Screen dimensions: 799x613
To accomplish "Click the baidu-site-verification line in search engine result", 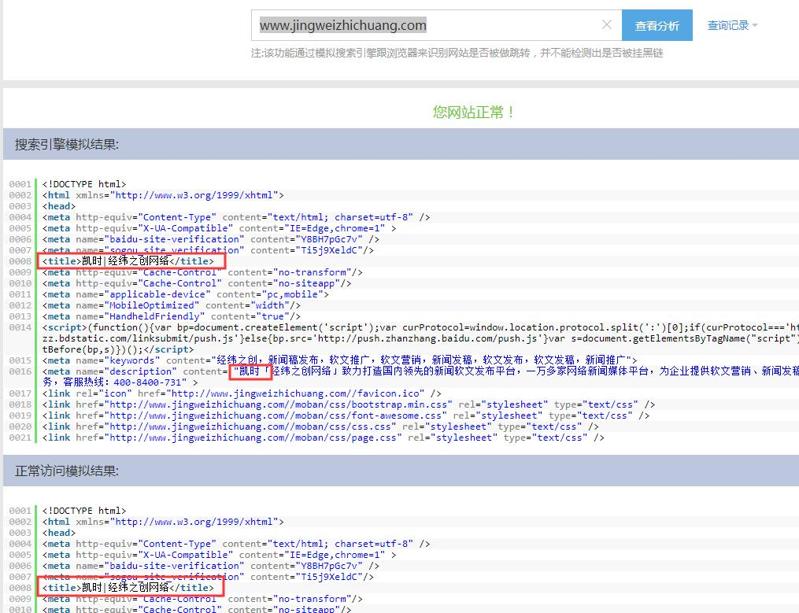I will point(210,239).
